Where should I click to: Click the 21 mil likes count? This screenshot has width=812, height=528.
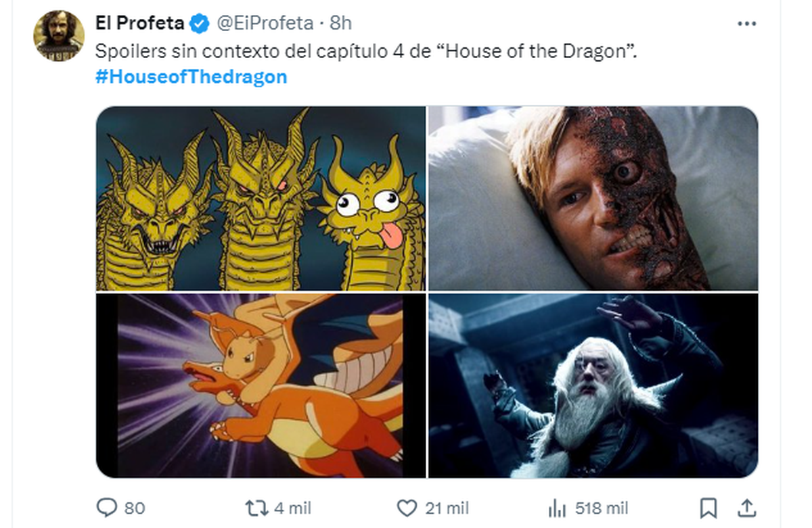pyautogui.click(x=447, y=508)
